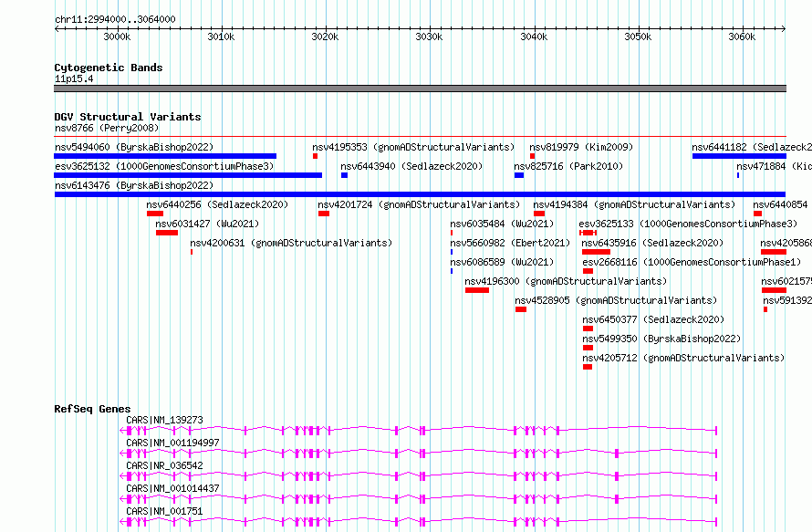This screenshot has height=532, width=812.
Task: Click the red bar under nsv6031427 (Wu2021)
Action: (167, 233)
